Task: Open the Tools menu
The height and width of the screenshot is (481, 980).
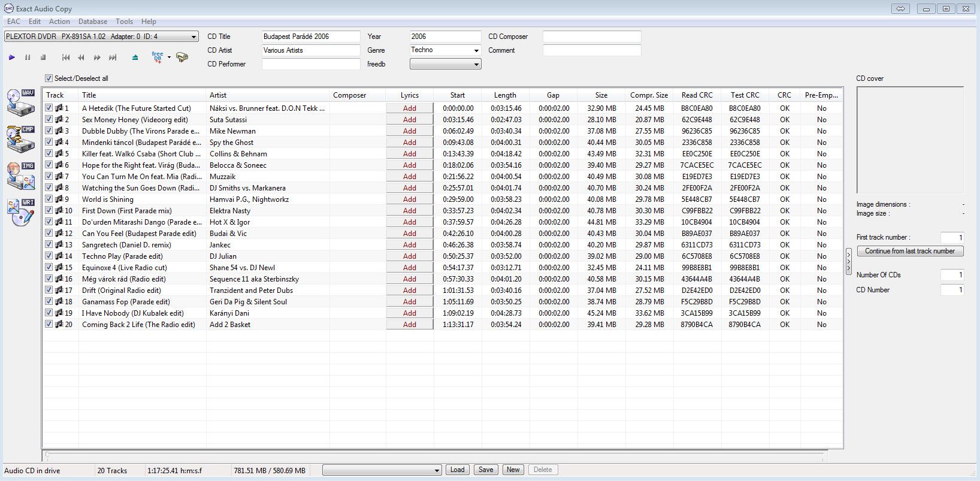Action: coord(125,22)
